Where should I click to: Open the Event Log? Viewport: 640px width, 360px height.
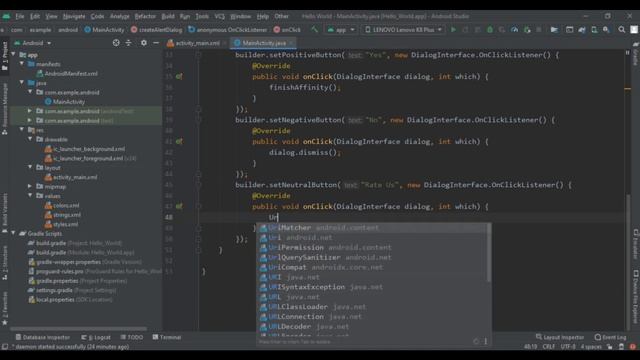(610, 337)
